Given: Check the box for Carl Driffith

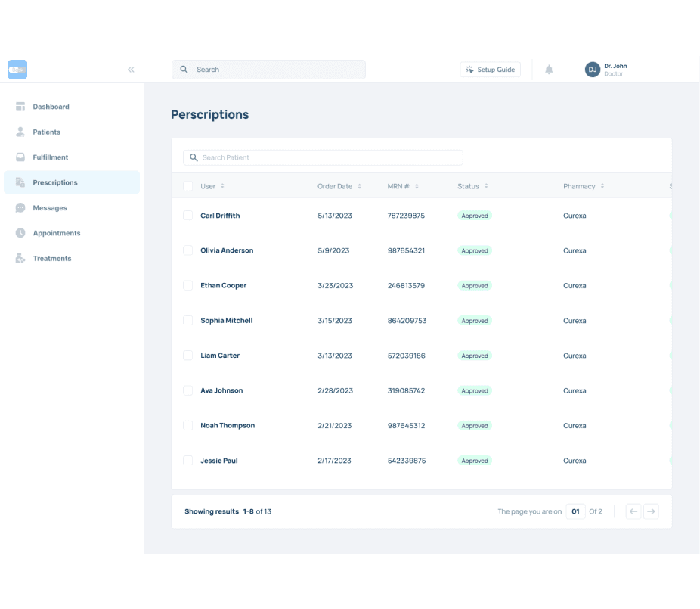Looking at the screenshot, I should (187, 216).
